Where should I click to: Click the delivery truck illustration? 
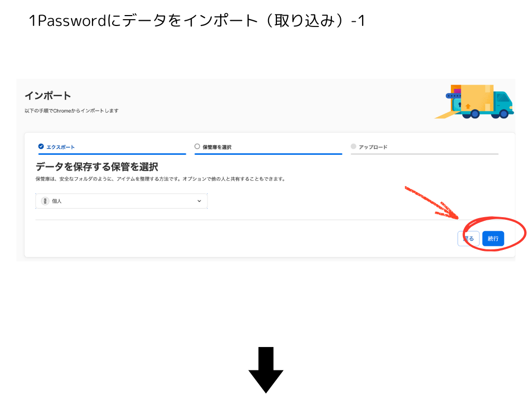474,101
